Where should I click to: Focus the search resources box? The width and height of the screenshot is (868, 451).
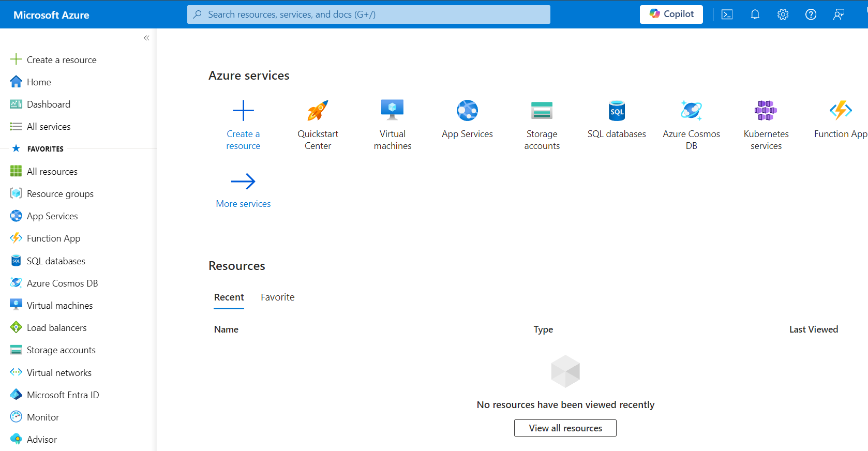pyautogui.click(x=368, y=14)
